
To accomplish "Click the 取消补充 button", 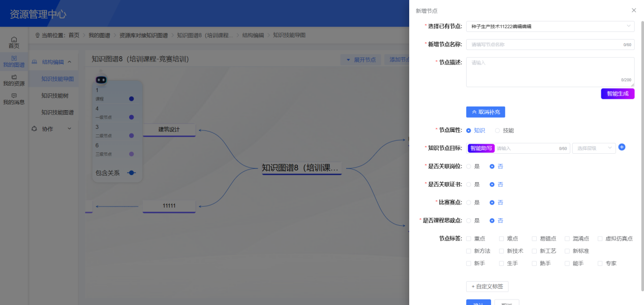I will click(485, 112).
